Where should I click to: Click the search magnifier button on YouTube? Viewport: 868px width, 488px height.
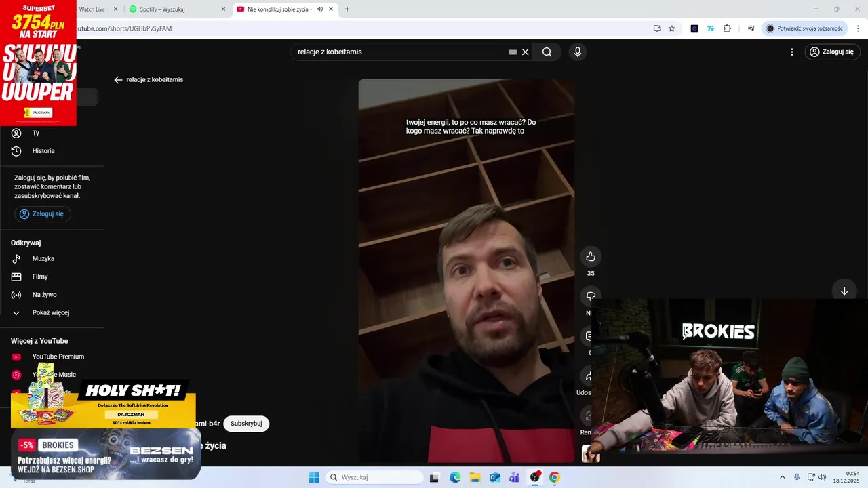point(547,52)
